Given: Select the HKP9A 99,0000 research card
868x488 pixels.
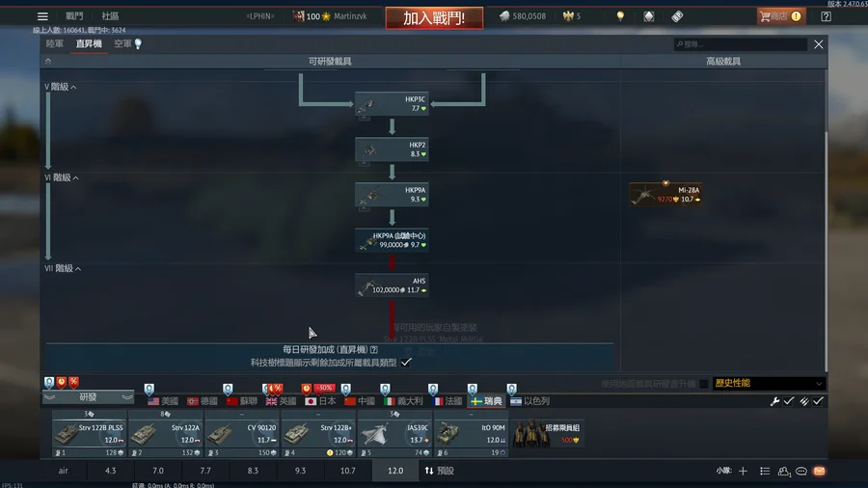Looking at the screenshot, I should (x=392, y=240).
